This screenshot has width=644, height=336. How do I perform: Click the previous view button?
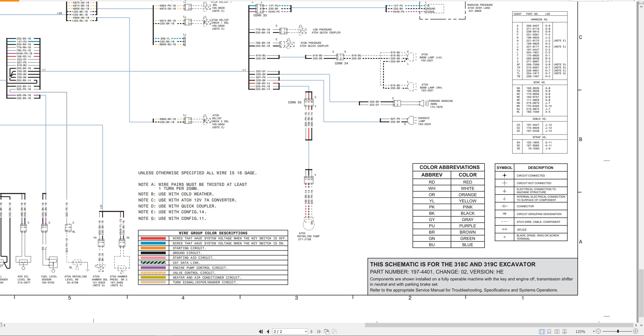click(x=327, y=331)
